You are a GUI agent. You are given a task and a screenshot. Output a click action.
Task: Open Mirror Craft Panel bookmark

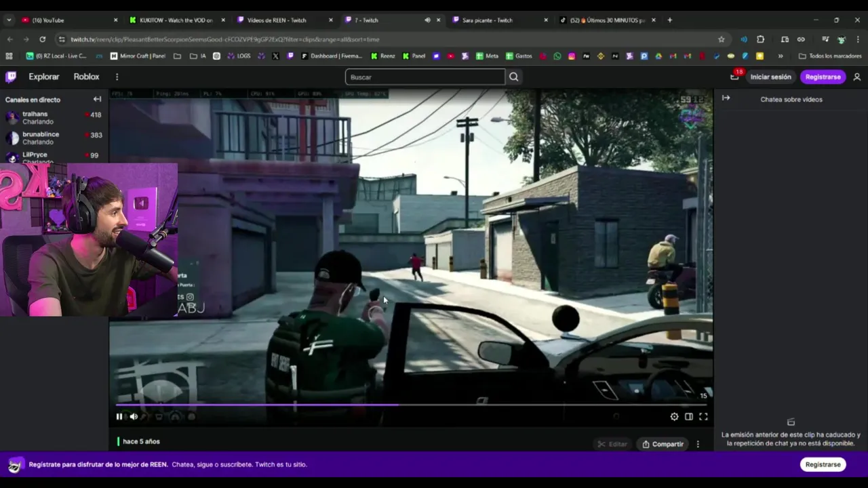pos(138,56)
